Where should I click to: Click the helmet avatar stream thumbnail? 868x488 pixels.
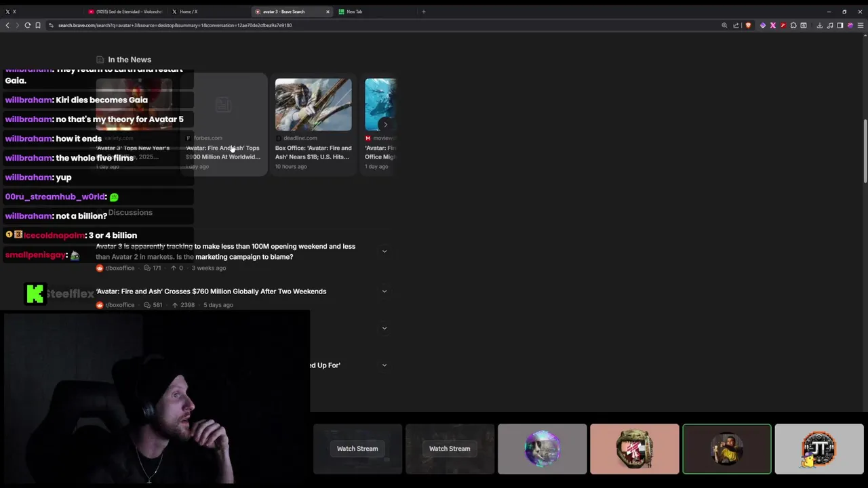[634, 449]
